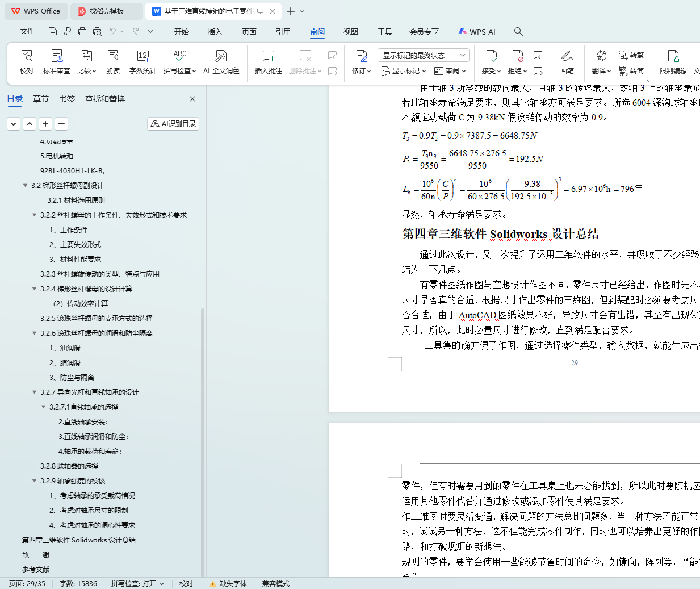Click the 接受 accept changes icon
Viewport: 700px width, 589px height.
(492, 56)
